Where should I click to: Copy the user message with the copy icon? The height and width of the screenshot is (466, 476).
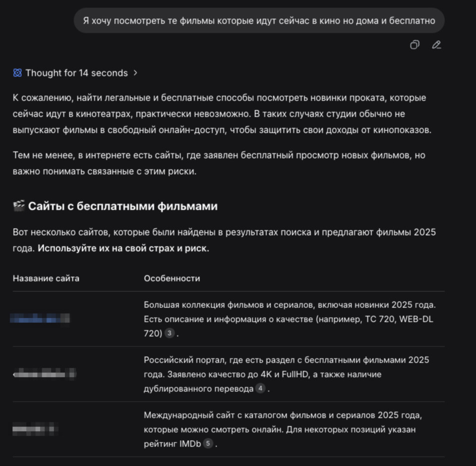(x=415, y=45)
